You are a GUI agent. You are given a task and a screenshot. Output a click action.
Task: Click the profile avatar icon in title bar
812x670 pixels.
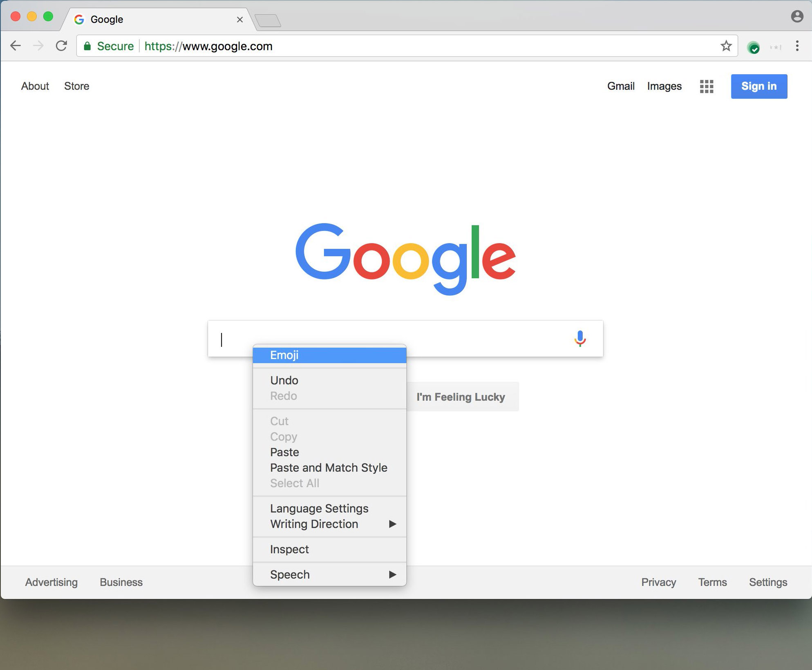pos(797,16)
